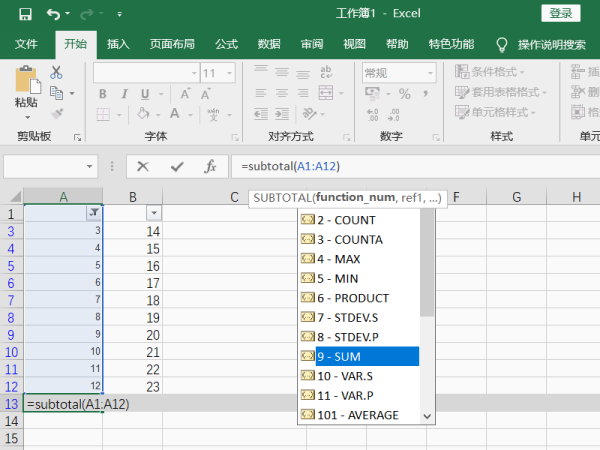This screenshot has width=600, height=450.
Task: Click the Paste clipboard icon
Action: pos(26,86)
